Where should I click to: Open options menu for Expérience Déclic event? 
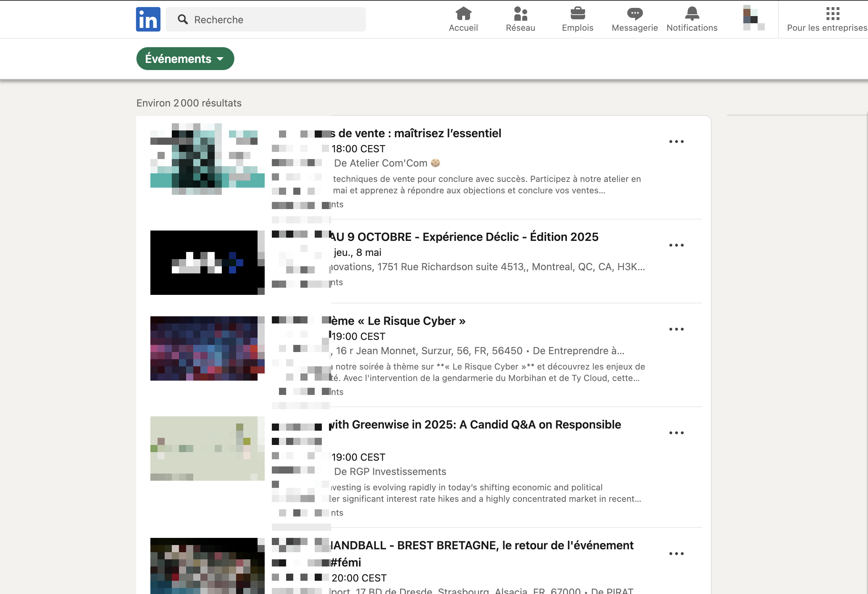676,245
